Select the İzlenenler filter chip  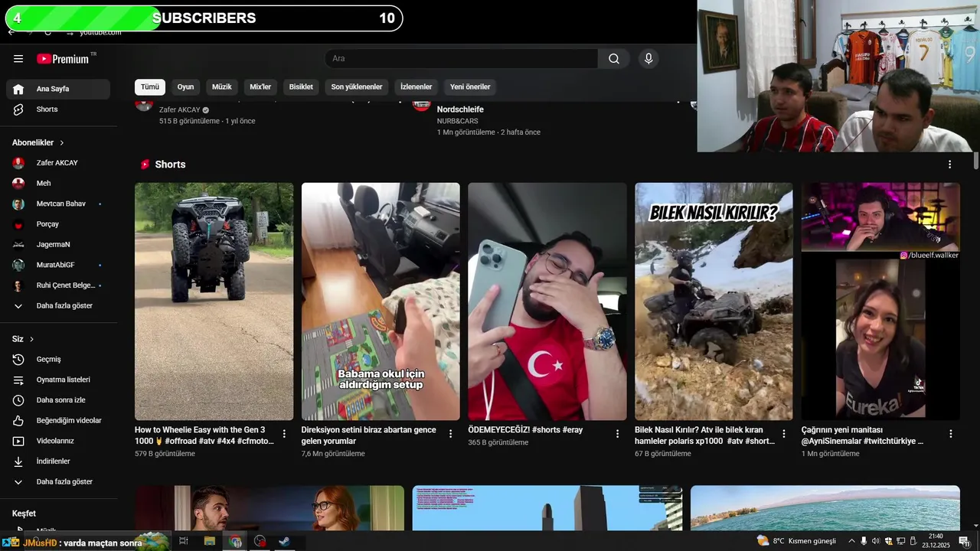[x=416, y=86]
